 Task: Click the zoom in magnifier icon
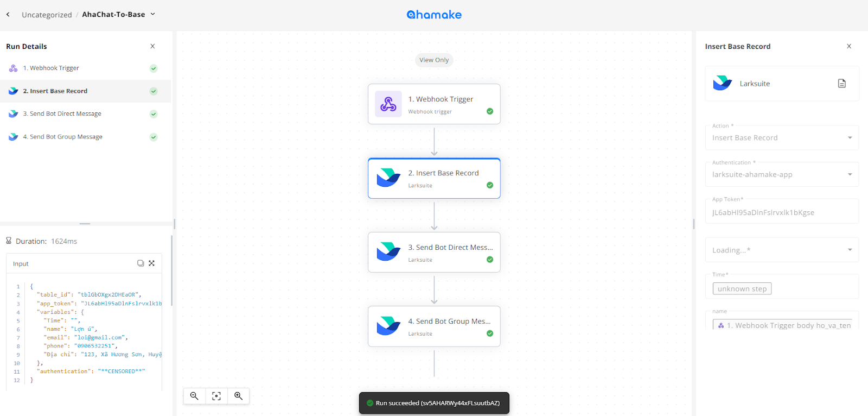click(x=238, y=396)
